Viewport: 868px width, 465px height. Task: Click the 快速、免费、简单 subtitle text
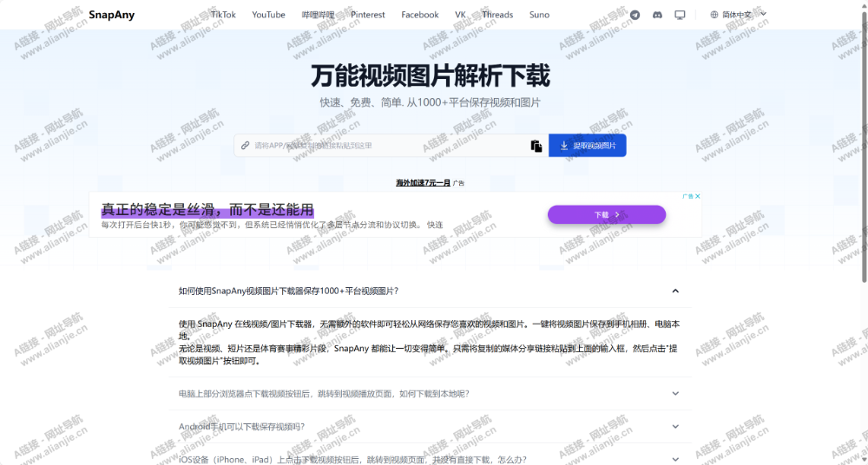pyautogui.click(x=431, y=102)
